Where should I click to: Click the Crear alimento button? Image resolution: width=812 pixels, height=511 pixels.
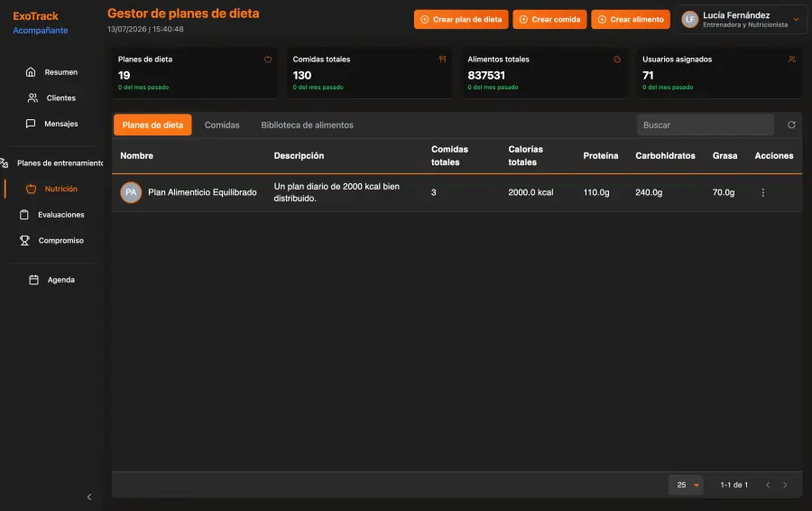point(631,20)
